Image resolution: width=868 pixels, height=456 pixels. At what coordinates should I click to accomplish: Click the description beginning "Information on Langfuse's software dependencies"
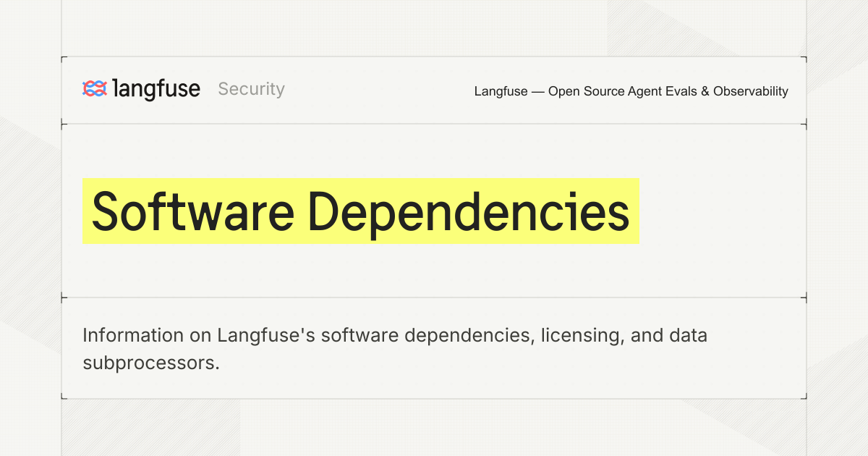pyautogui.click(x=395, y=349)
